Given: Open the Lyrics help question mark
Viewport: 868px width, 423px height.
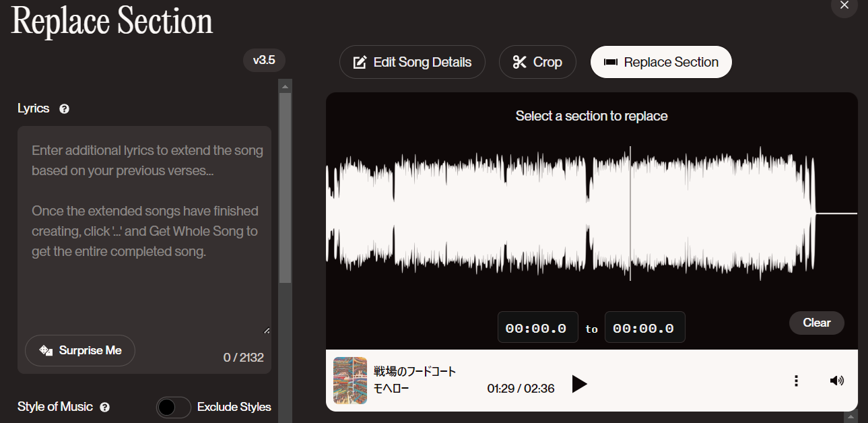Looking at the screenshot, I should coord(64,108).
